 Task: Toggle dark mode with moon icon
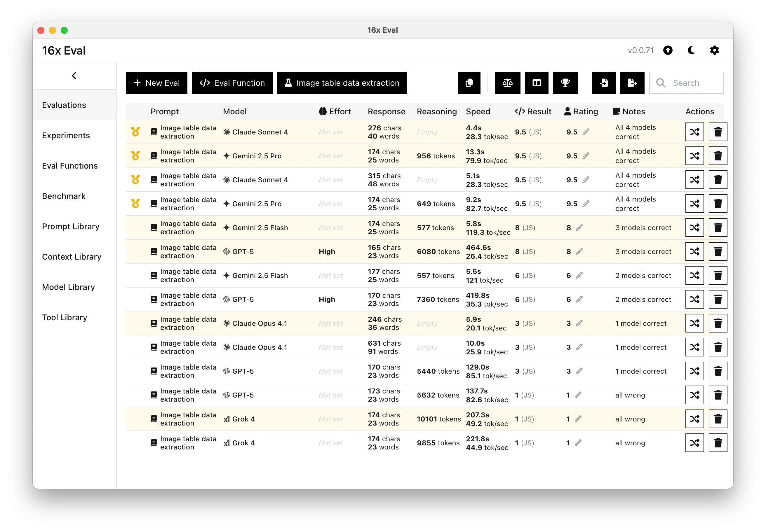click(x=691, y=50)
